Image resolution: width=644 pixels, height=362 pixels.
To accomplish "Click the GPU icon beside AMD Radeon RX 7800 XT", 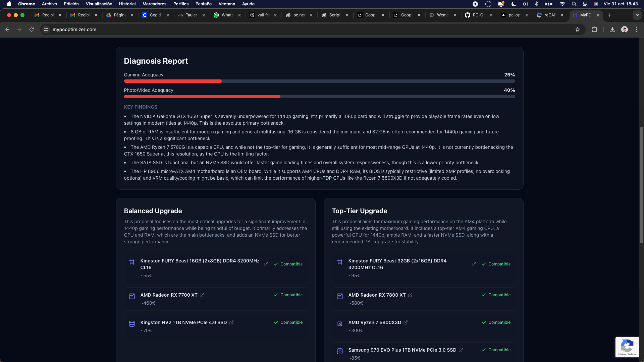I will pos(340,297).
